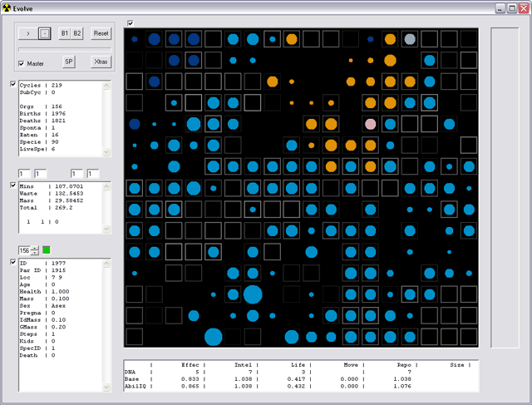Click the 'Deaths | 1821' row
The height and width of the screenshot is (405, 532).
point(42,121)
